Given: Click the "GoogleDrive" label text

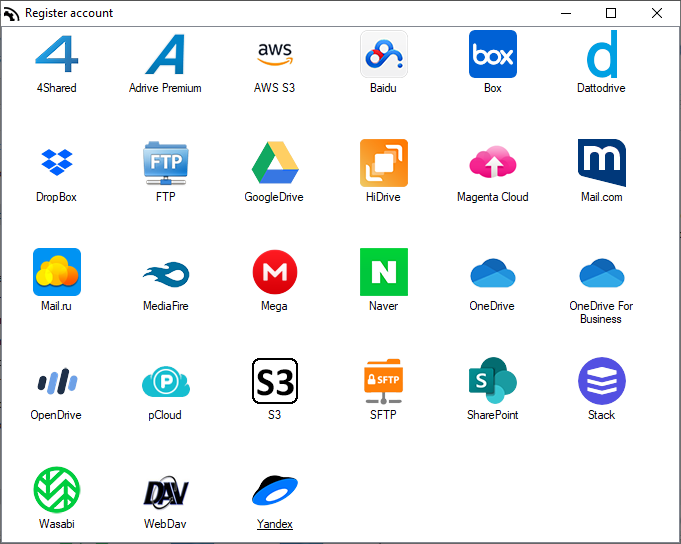Looking at the screenshot, I should [x=274, y=197].
